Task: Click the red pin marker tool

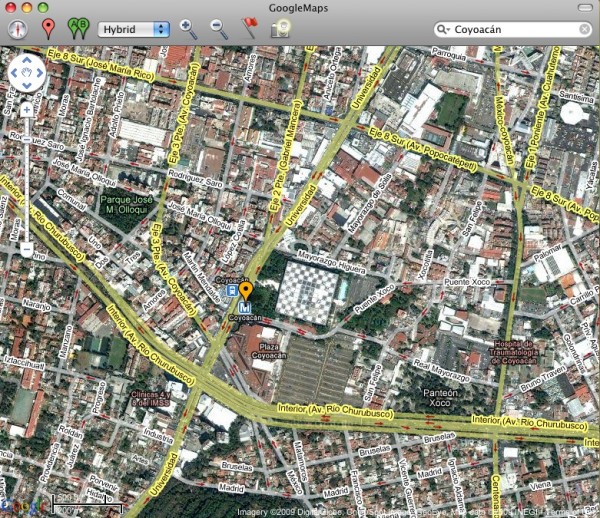Action: tap(48, 29)
